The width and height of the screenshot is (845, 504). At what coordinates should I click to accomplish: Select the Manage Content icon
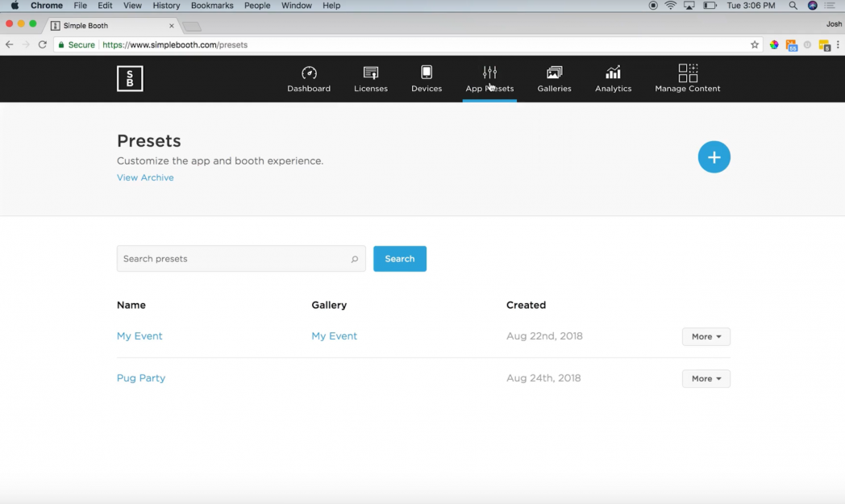click(x=687, y=78)
